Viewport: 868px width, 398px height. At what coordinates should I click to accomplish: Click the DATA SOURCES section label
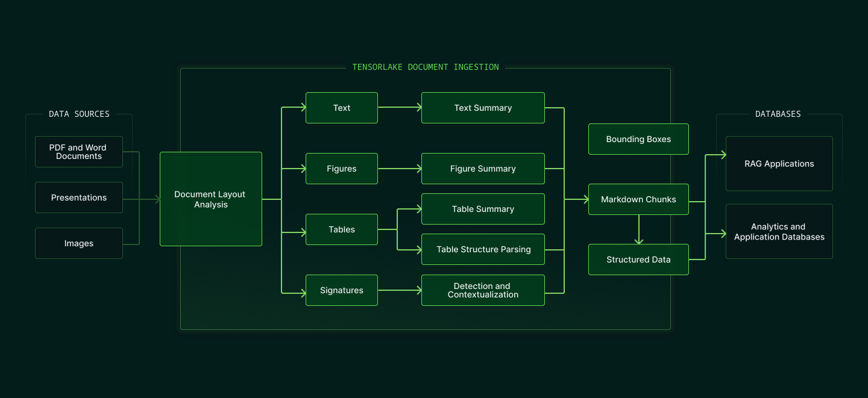(x=80, y=114)
